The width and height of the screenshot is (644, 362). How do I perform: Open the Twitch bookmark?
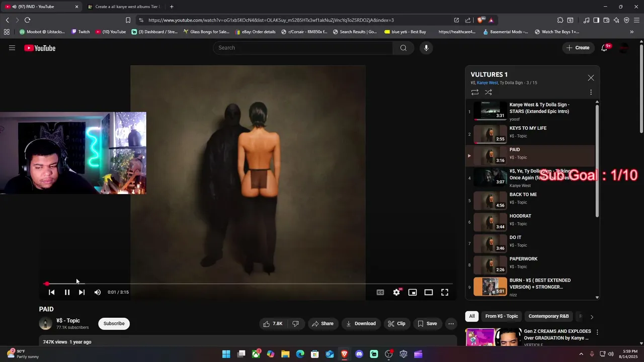(x=80, y=32)
